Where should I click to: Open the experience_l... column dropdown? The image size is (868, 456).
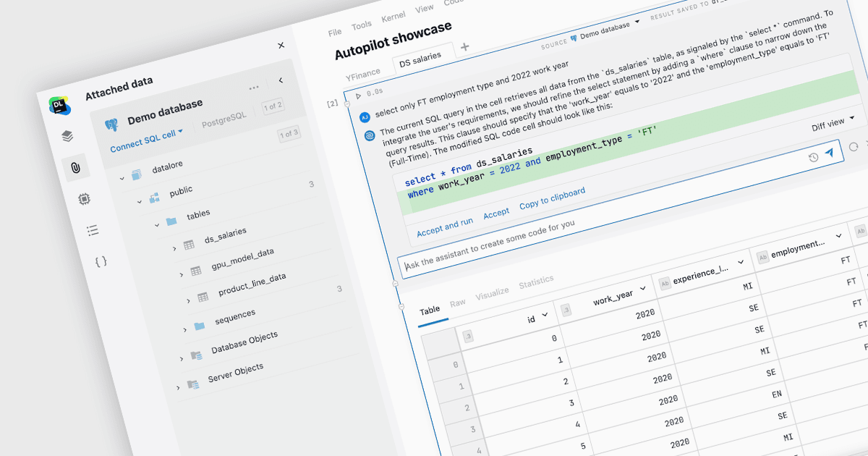tap(741, 262)
